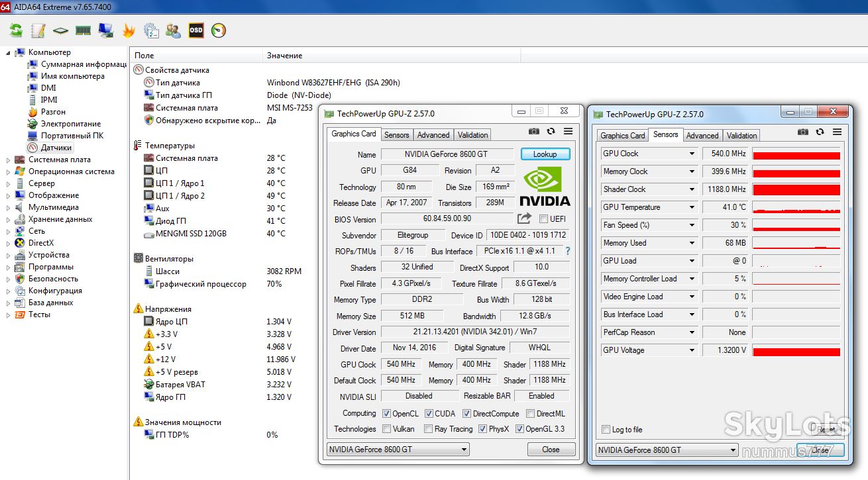Click the two-people users toolbar icon
This screenshot has height=480, width=868.
click(174, 30)
